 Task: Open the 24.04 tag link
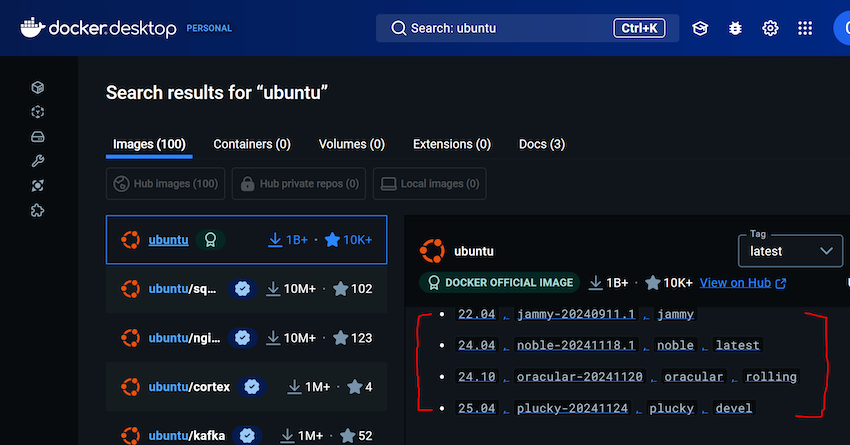476,345
